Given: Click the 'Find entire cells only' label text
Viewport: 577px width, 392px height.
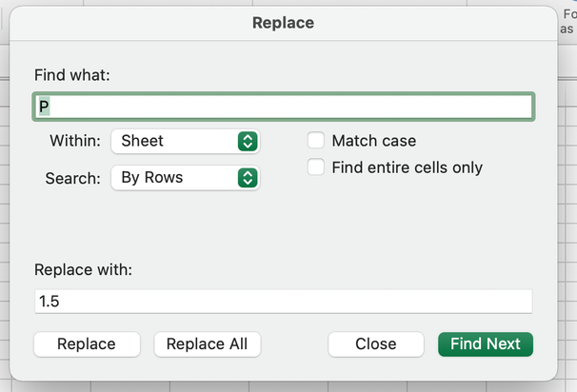Looking at the screenshot, I should tap(407, 167).
